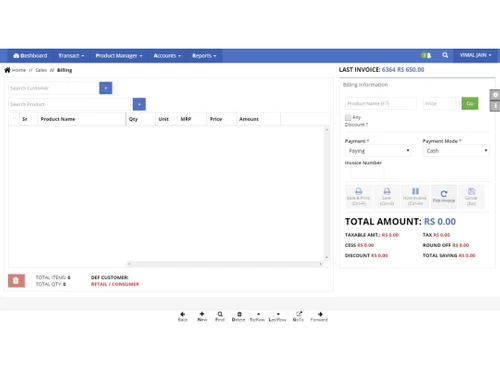This screenshot has height=375, width=500.
Task: Expand the Transact menu
Action: tap(71, 56)
